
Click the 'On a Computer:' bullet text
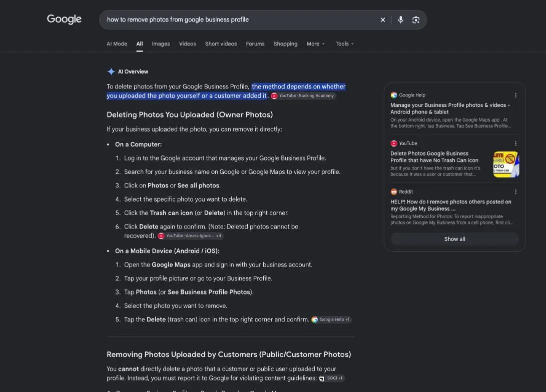coord(138,144)
